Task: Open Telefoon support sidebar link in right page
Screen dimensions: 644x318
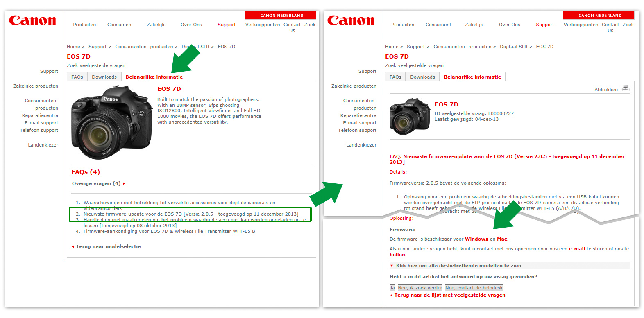Action: click(x=357, y=130)
